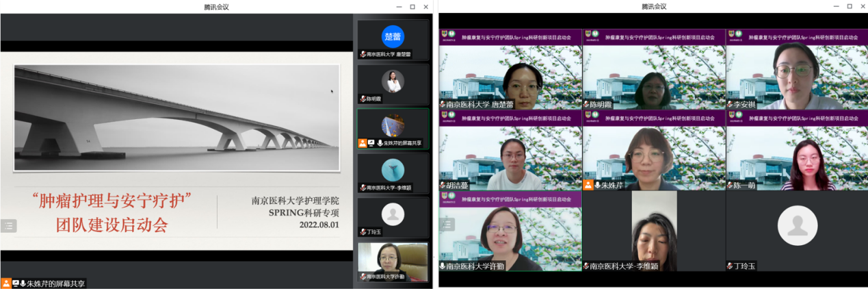Viewport: 868px width, 289px height.
Task: Click the large placeholder avatar in 丁玲玉's gallery tile
Action: tap(797, 225)
